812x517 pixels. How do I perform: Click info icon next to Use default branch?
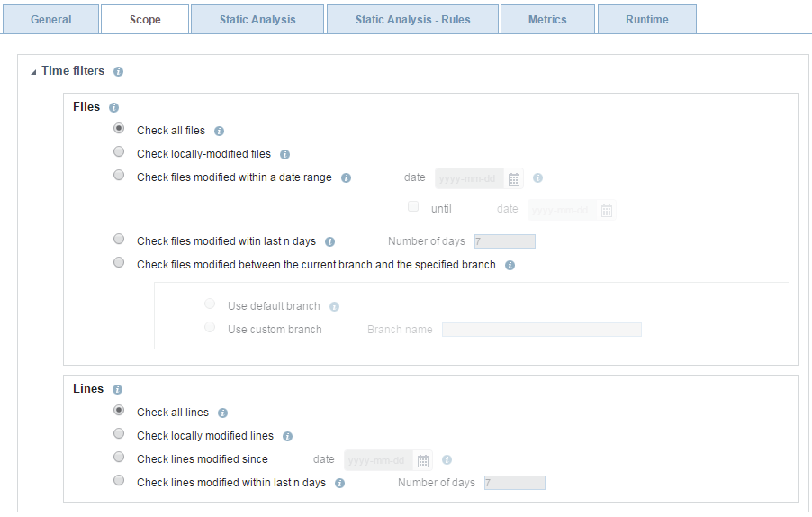tap(334, 306)
